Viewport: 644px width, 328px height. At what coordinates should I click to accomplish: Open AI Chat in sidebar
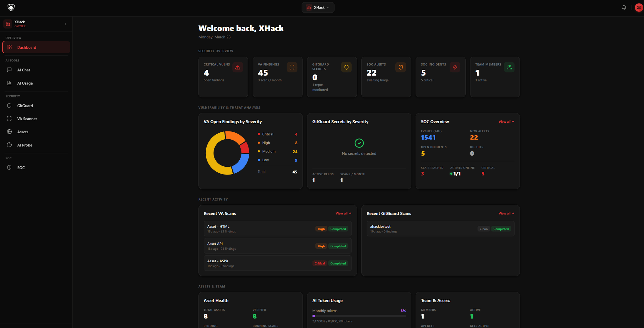[36, 70]
